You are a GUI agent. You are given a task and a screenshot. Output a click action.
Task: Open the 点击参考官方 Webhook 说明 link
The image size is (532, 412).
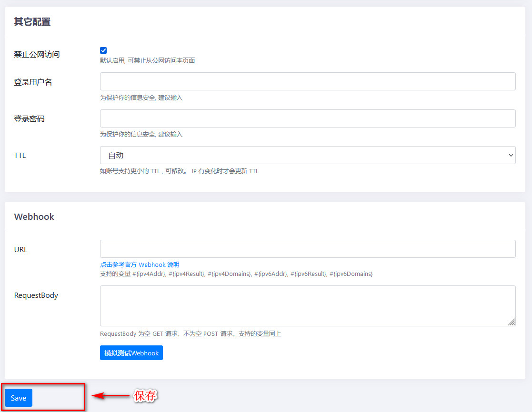tap(140, 265)
